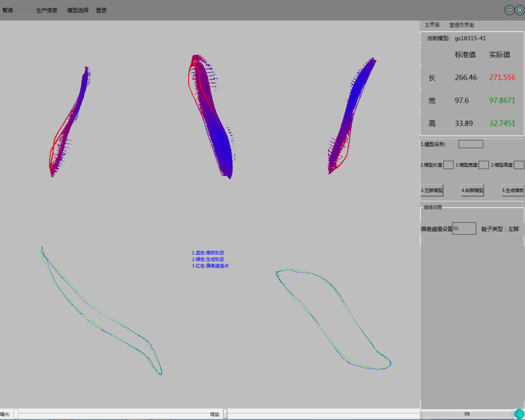Switch to the 主界面 tab
525x420 pixels.
pos(432,25)
